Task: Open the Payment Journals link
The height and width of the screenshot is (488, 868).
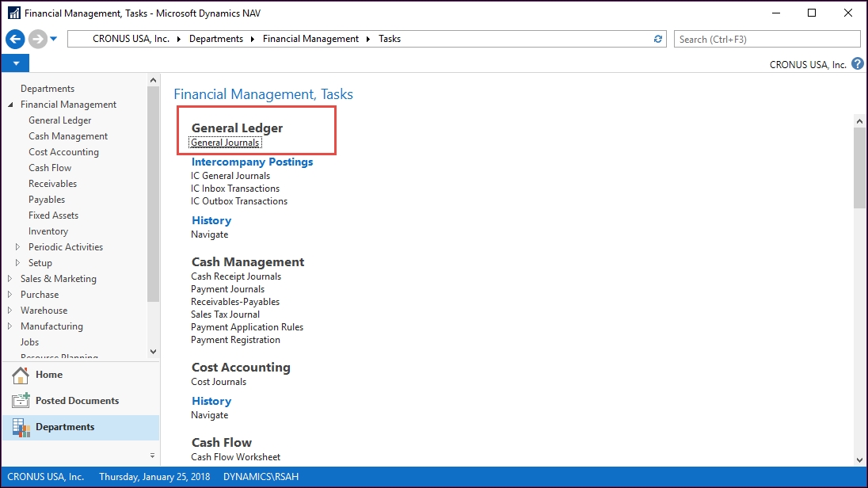Action: click(227, 289)
